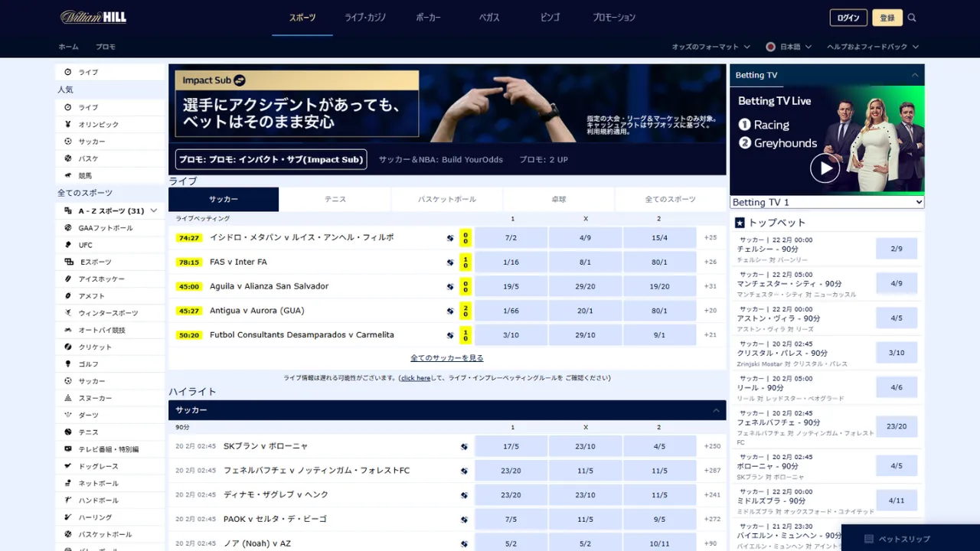Viewport: 980px width, 551px height.
Task: Click the ウィンタースポーツ sidebar icon
Action: pos(68,313)
